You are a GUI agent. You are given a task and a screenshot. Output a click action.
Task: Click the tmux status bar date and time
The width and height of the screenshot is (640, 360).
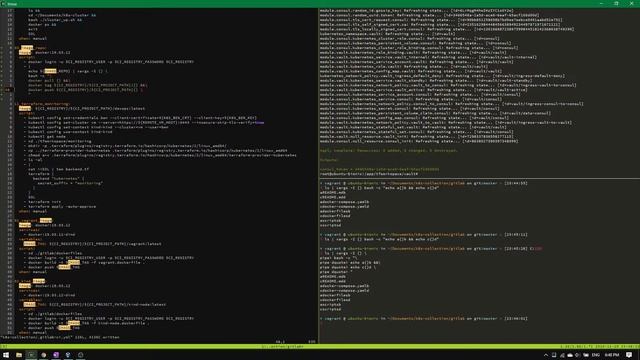click(617, 347)
